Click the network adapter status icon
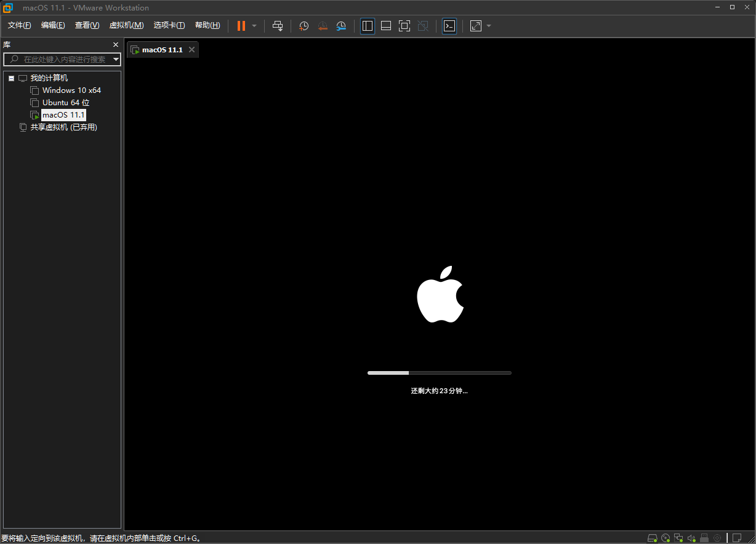This screenshot has height=544, width=756. pyautogui.click(x=679, y=538)
